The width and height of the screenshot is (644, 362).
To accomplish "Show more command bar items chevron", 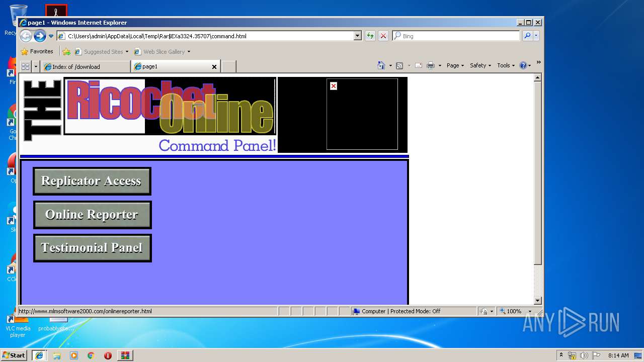I will click(x=538, y=63).
